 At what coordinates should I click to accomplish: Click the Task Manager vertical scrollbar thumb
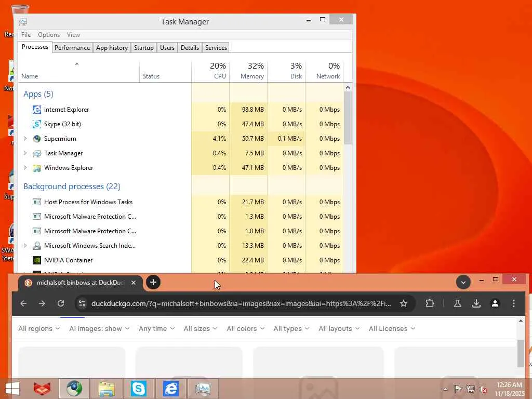348,118
